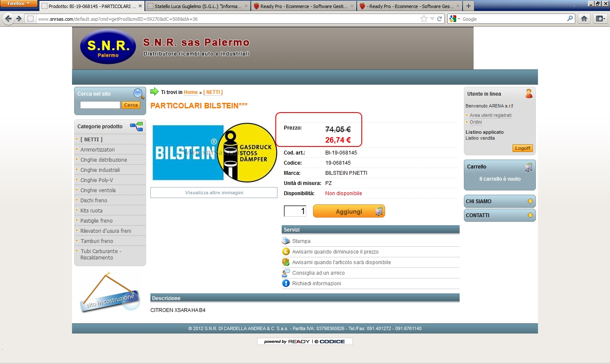610x364 pixels.
Task: Click the browser Forward arrow button
Action: point(19,19)
